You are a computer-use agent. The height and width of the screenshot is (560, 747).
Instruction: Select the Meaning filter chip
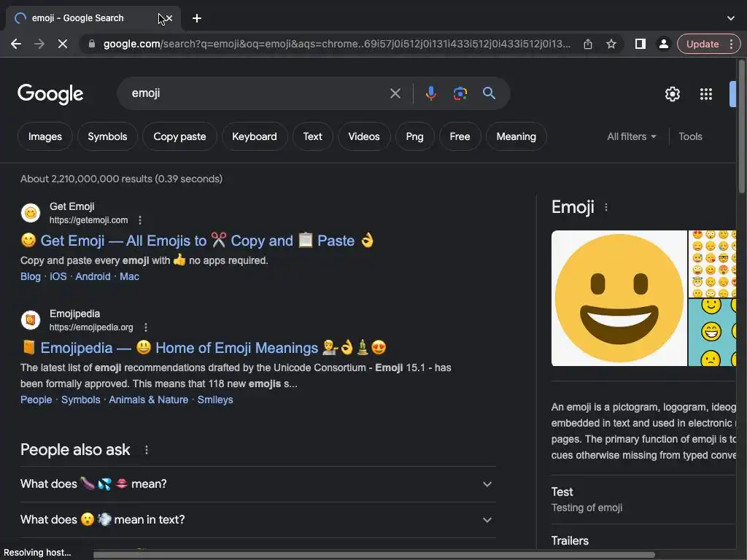[x=516, y=136]
